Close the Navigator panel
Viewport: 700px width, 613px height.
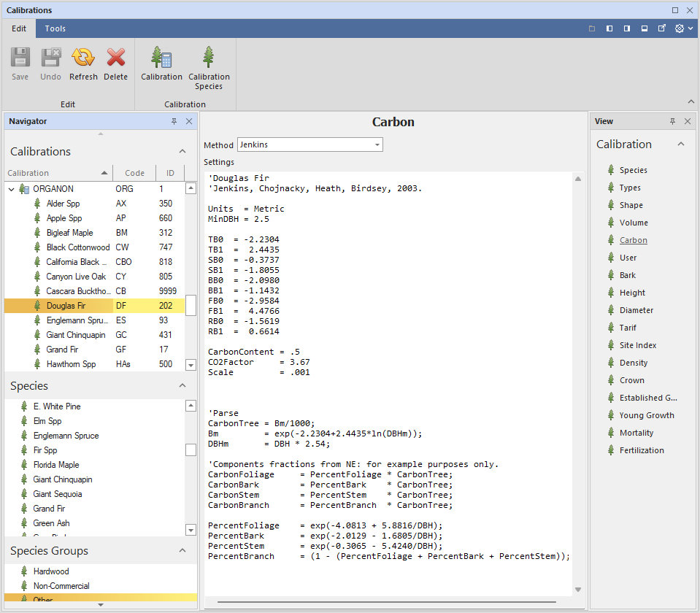[x=189, y=121]
